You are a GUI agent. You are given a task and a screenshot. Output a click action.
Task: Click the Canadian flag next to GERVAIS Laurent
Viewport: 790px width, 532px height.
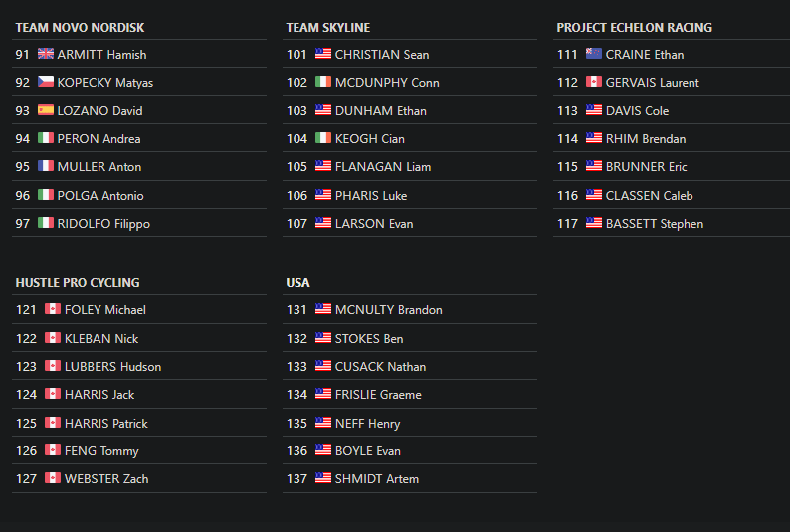[x=594, y=81]
